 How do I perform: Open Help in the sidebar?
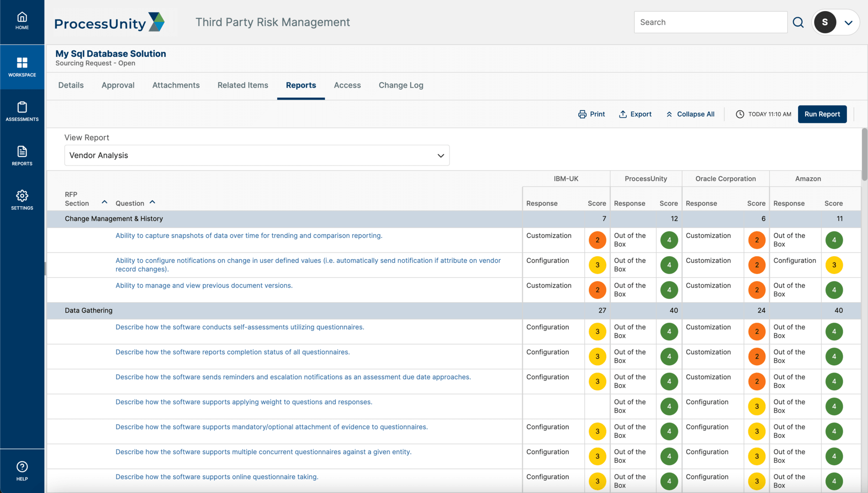(x=22, y=471)
